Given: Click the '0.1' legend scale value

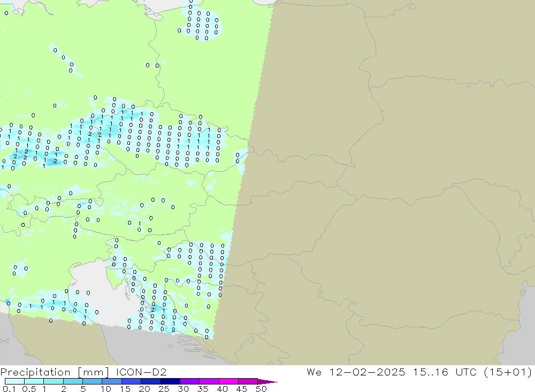Looking at the screenshot, I should (9, 389).
